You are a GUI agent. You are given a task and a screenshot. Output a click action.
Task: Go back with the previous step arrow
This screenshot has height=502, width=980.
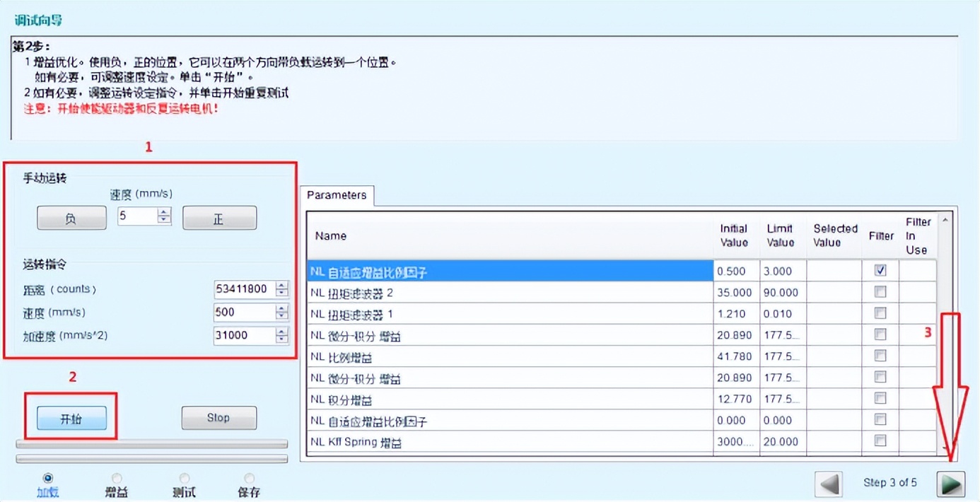point(829,484)
